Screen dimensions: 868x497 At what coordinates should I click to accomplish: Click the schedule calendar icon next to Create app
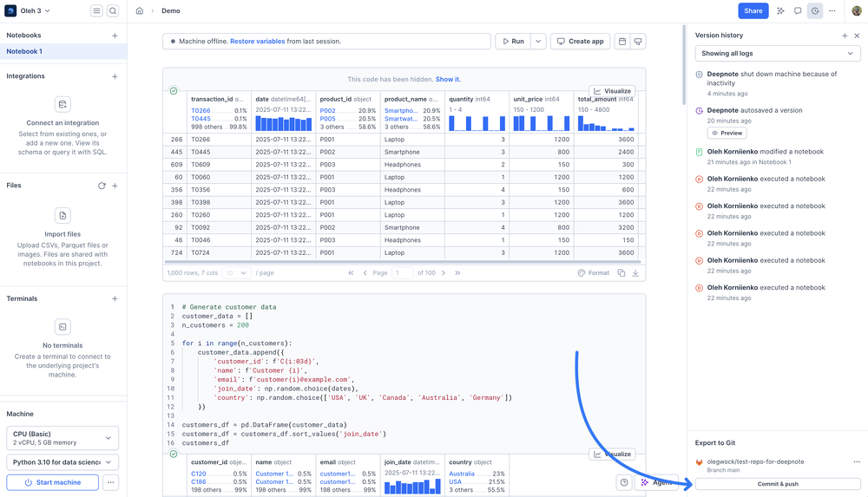621,42
